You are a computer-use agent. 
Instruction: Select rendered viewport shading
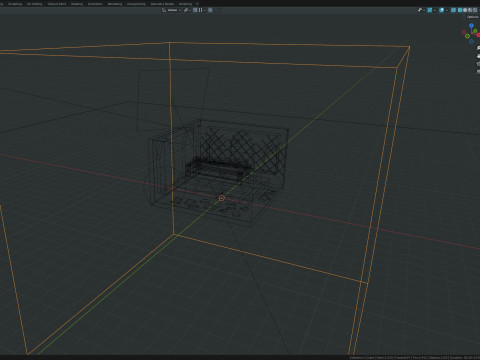point(475,10)
